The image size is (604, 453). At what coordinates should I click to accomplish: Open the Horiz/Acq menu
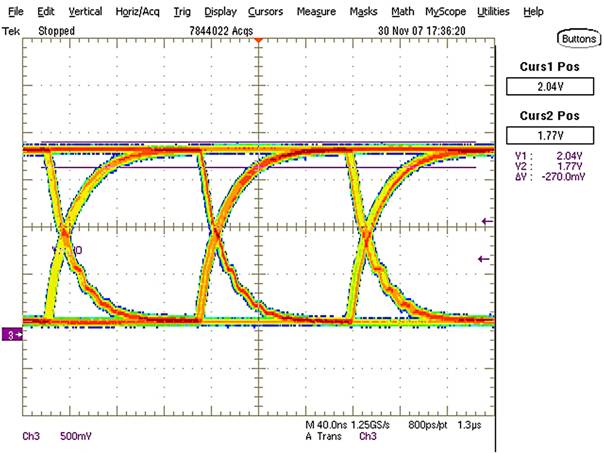138,11
